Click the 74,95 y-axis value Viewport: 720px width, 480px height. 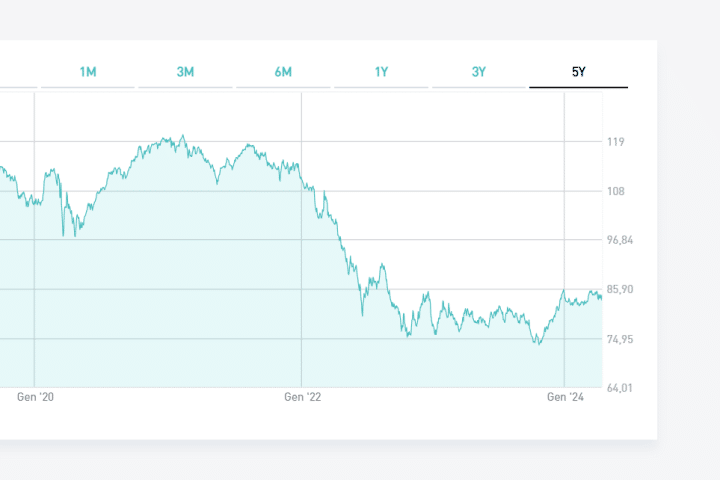(620, 339)
